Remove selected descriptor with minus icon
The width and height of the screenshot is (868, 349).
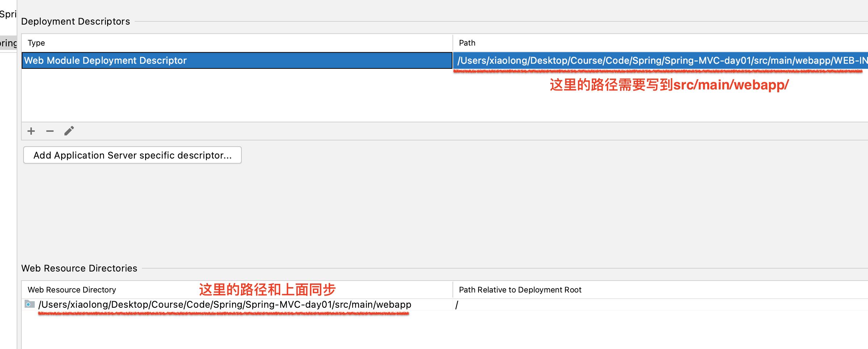50,131
